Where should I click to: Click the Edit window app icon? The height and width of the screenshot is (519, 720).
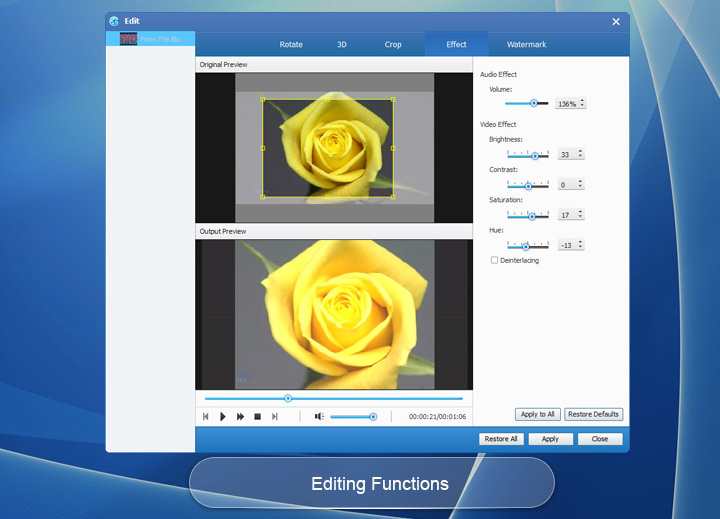click(114, 21)
